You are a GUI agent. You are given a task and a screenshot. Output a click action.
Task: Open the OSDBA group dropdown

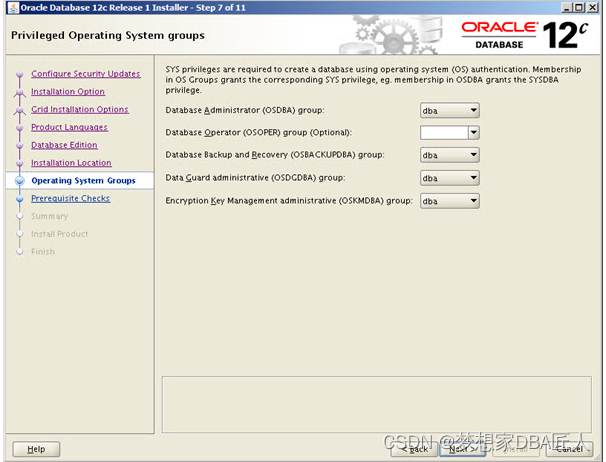click(x=449, y=111)
